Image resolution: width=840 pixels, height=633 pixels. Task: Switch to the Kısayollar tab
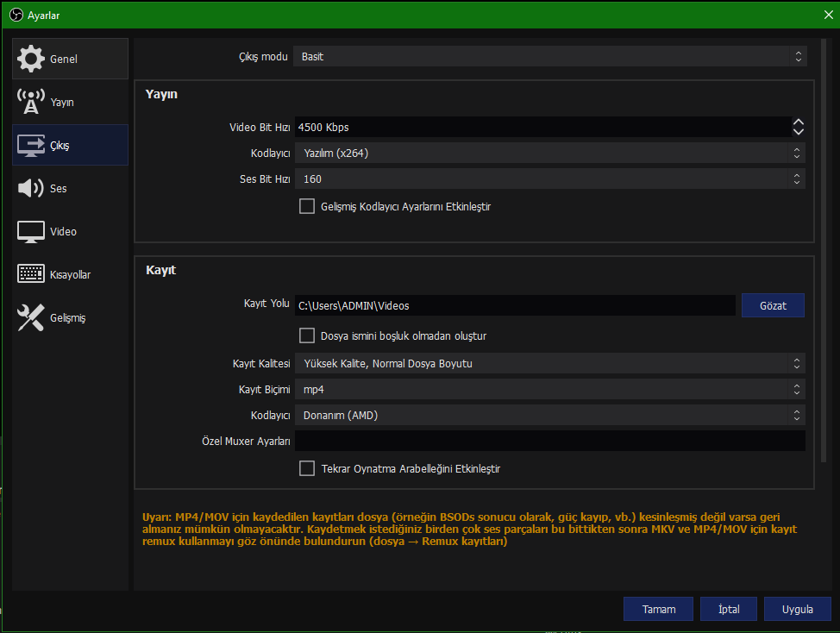(70, 274)
